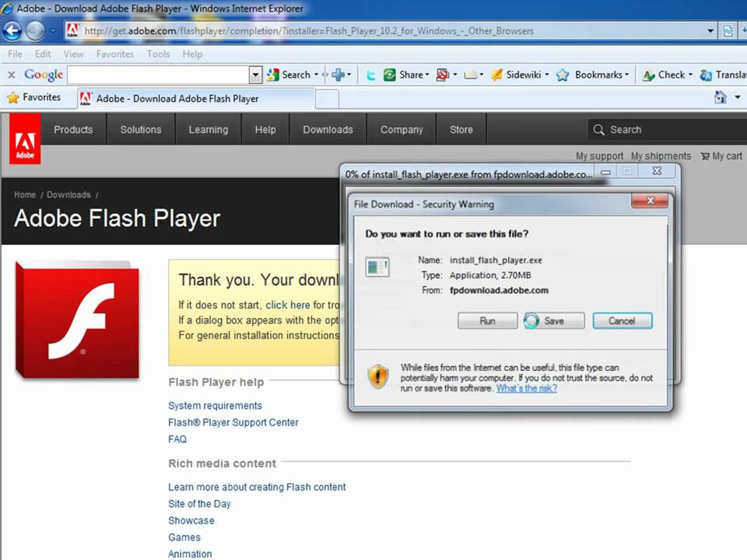Viewport: 747px width, 560px height.
Task: Click Save in the File Download dialog
Action: point(554,321)
